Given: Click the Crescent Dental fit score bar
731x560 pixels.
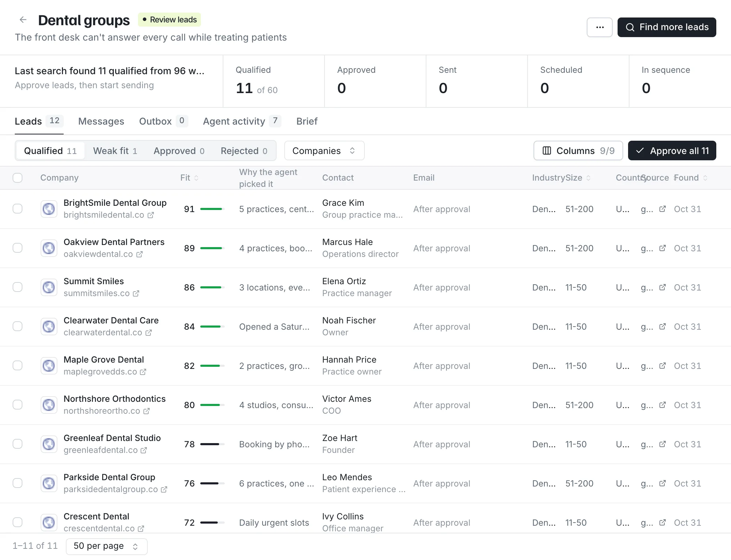Looking at the screenshot, I should [212, 523].
